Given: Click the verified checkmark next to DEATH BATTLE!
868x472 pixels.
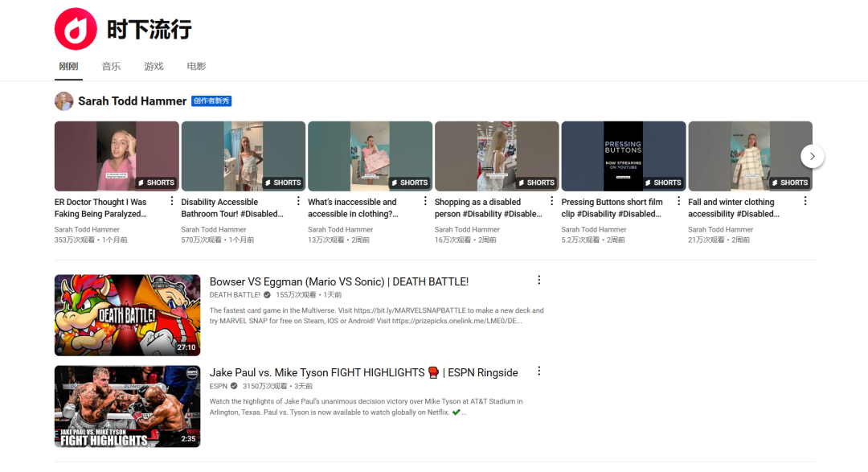Looking at the screenshot, I should click(x=266, y=294).
